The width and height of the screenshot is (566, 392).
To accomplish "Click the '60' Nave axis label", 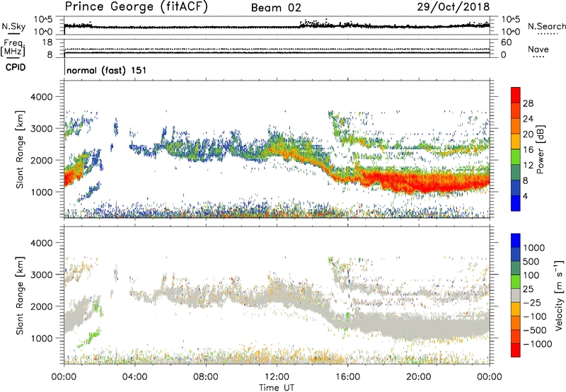I will click(x=507, y=42).
